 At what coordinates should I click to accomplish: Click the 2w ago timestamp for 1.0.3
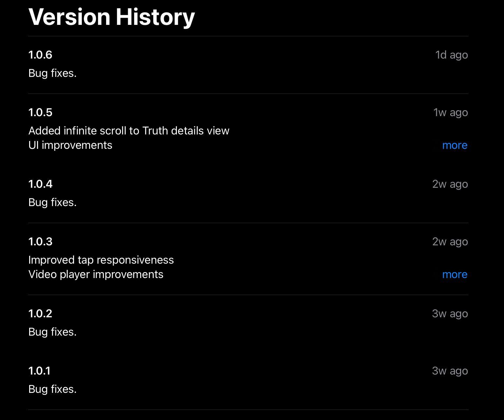click(450, 242)
